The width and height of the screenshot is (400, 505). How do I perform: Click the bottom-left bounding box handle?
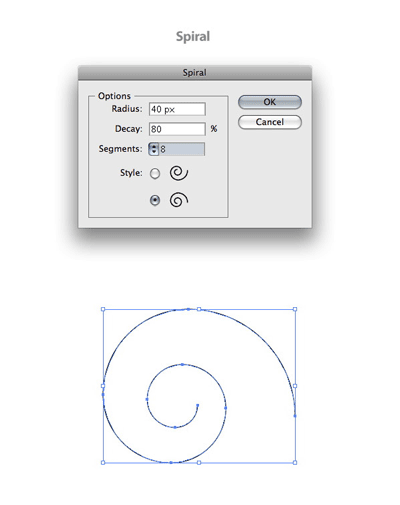click(103, 462)
